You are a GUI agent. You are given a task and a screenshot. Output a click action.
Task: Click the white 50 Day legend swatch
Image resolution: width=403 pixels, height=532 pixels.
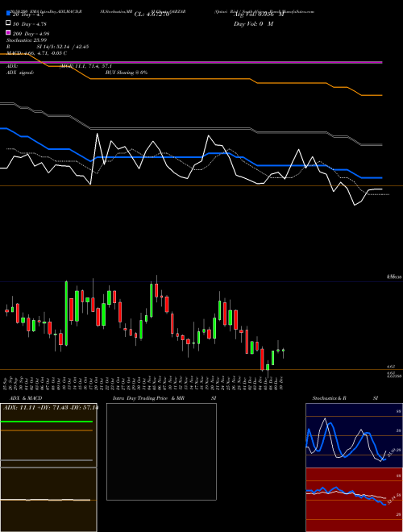pos(8,23)
